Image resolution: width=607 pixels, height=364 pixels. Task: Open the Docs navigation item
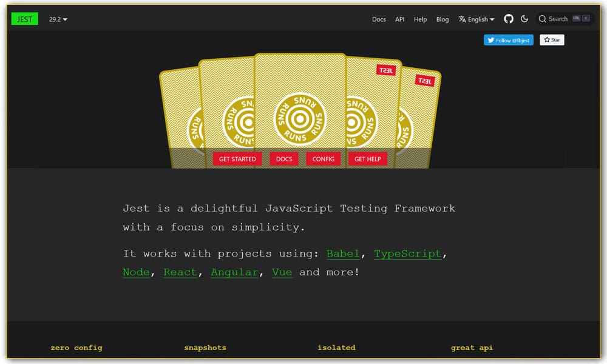[379, 19]
